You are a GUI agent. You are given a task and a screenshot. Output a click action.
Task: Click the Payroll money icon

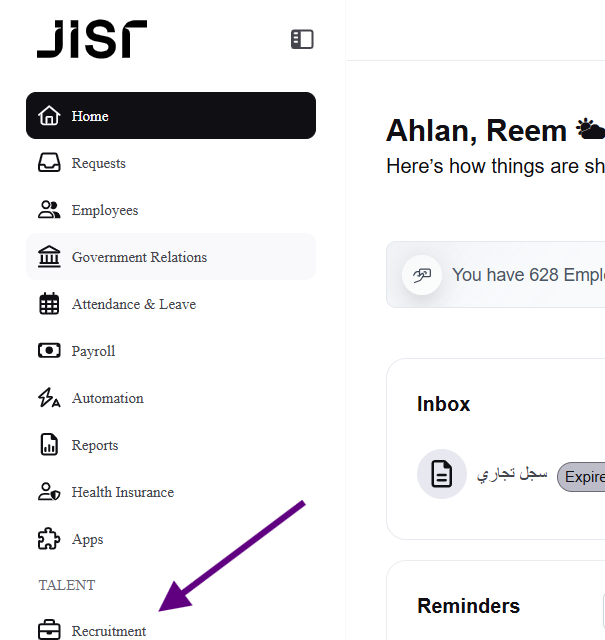click(x=49, y=351)
